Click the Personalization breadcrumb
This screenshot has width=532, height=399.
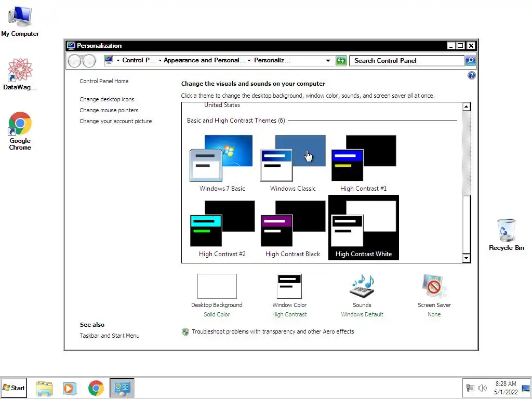pyautogui.click(x=272, y=60)
